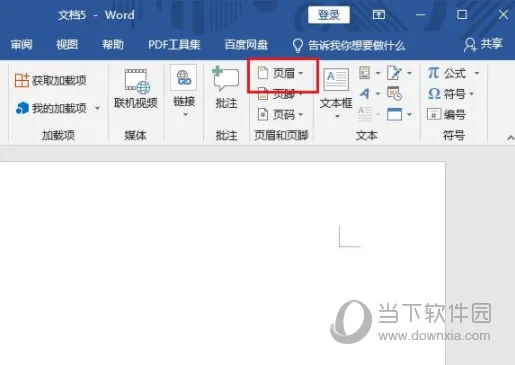This screenshot has width=515, height=365.
Task: Click the 文本 group label
Action: pos(366,135)
